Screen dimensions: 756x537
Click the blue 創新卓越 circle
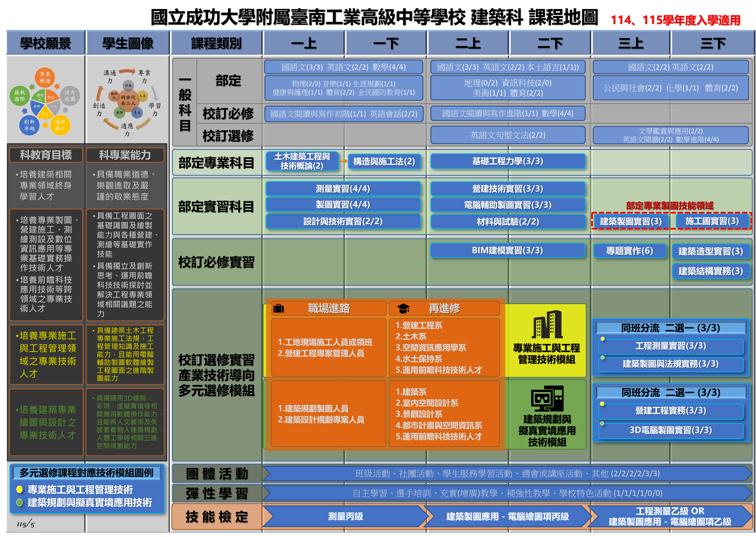(x=29, y=125)
